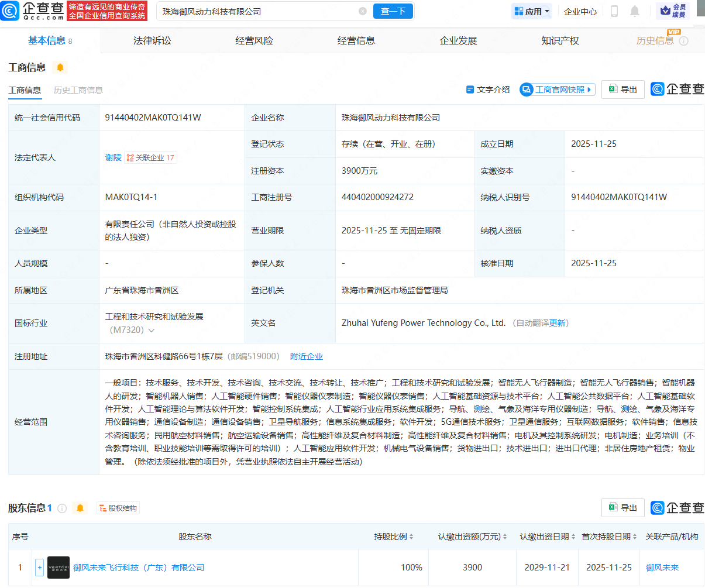
Task: Expand the shareholder row with plus button
Action: point(39,568)
